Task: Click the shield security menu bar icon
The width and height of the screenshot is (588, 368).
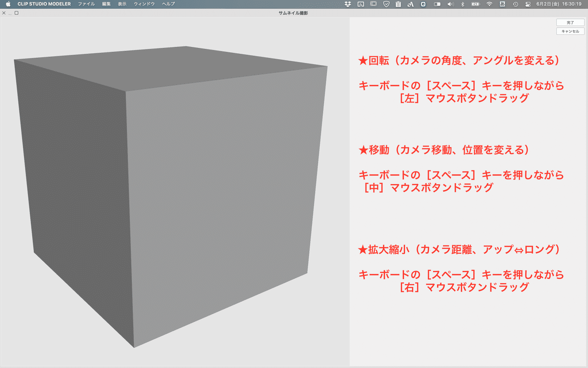Action: 386,4
